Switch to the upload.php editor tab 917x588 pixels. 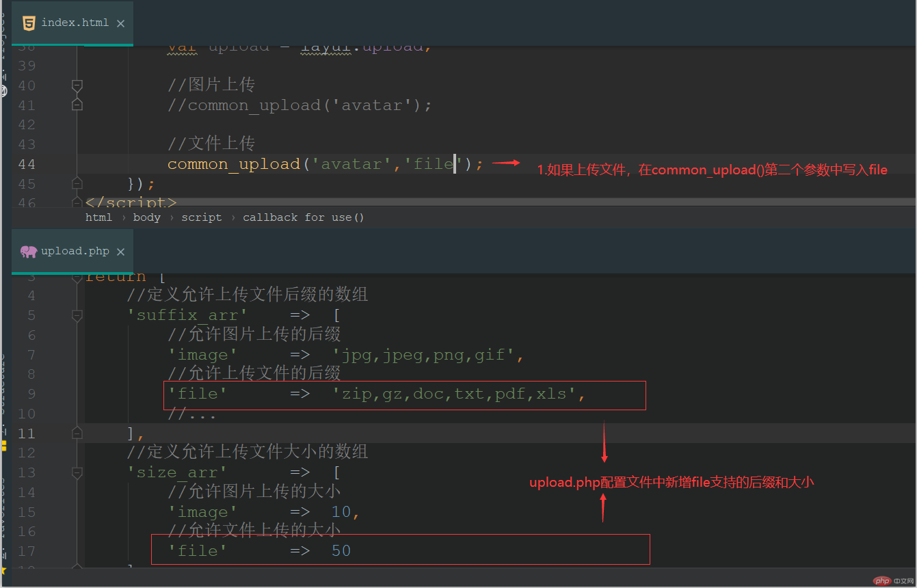[x=72, y=251]
